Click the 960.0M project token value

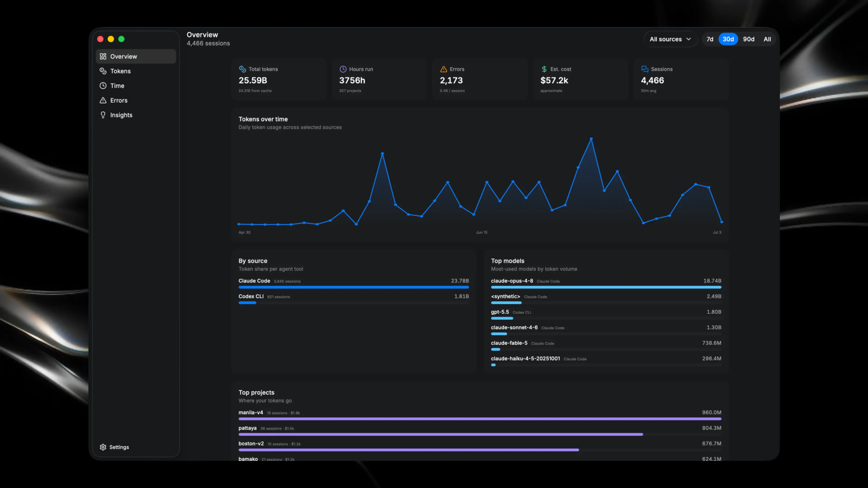[x=712, y=413]
